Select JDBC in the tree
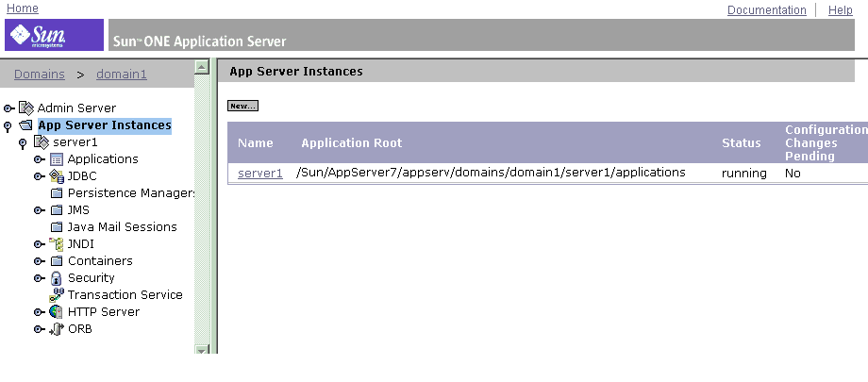Image resolution: width=868 pixels, height=382 pixels. tap(82, 176)
